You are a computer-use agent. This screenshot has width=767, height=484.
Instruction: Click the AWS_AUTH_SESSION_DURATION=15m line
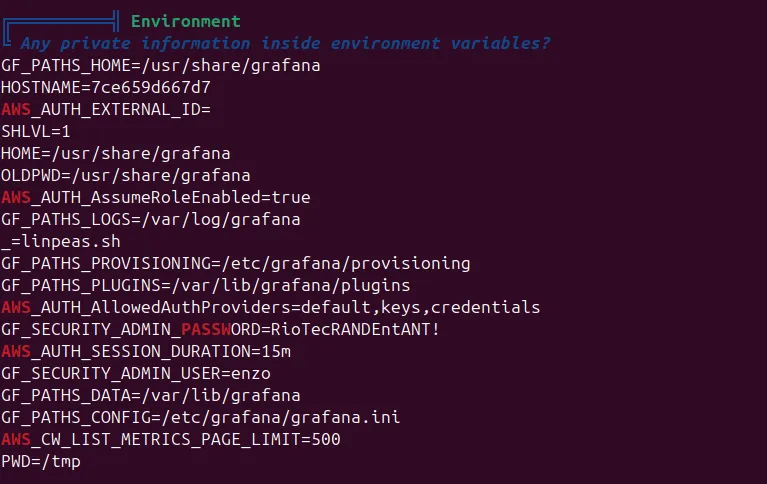146,351
